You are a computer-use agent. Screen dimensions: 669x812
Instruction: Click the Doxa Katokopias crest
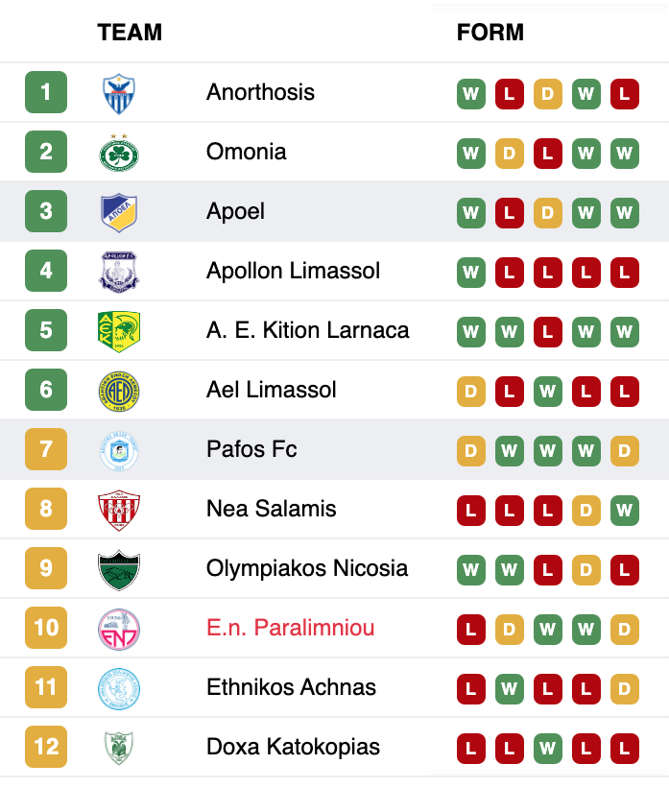click(x=119, y=748)
